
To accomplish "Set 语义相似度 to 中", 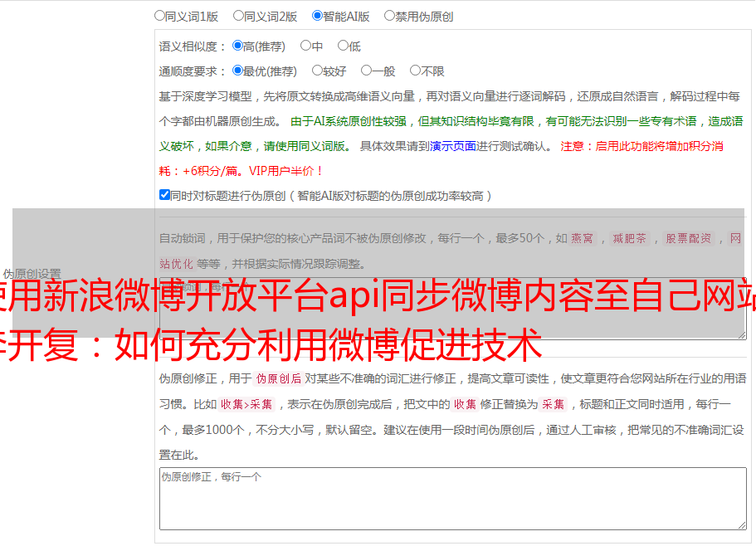I will 305,46.
